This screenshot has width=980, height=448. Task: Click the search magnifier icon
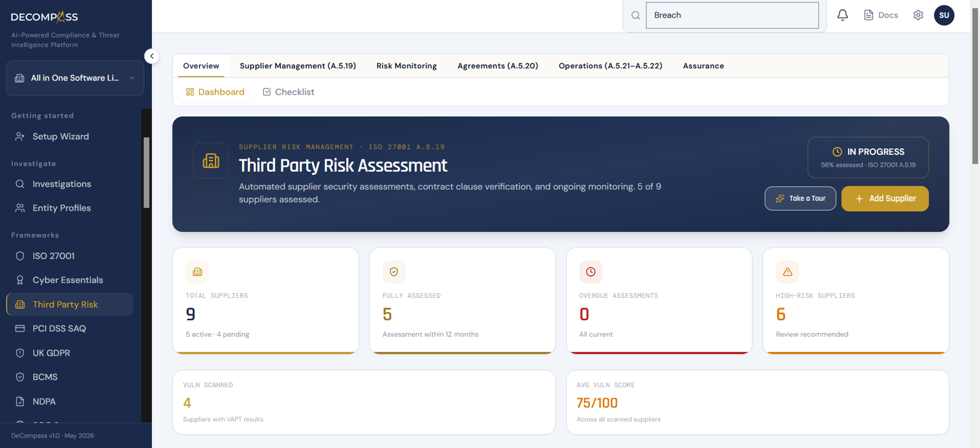[x=636, y=15]
